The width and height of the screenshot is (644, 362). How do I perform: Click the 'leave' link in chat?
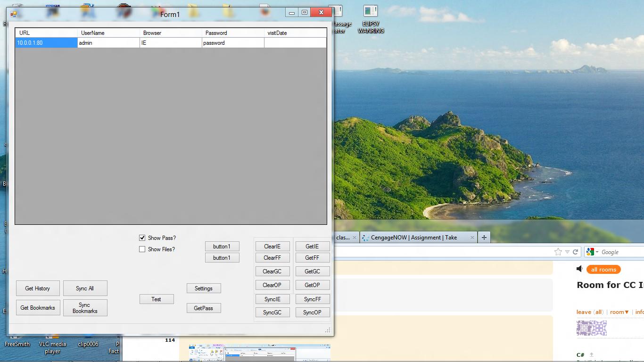tap(584, 312)
